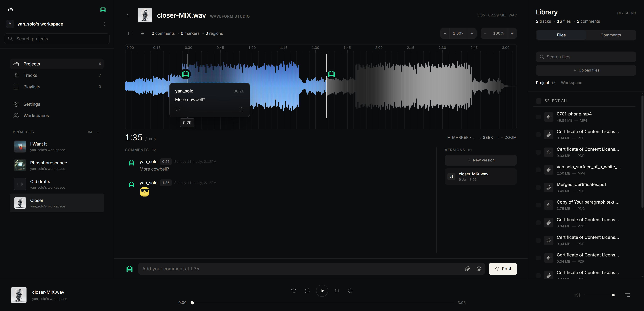Open the Old drafts project
Image resolution: width=644 pixels, height=311 pixels.
point(57,184)
